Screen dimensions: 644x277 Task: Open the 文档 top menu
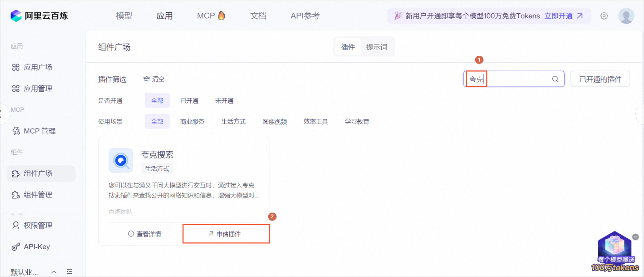258,16
